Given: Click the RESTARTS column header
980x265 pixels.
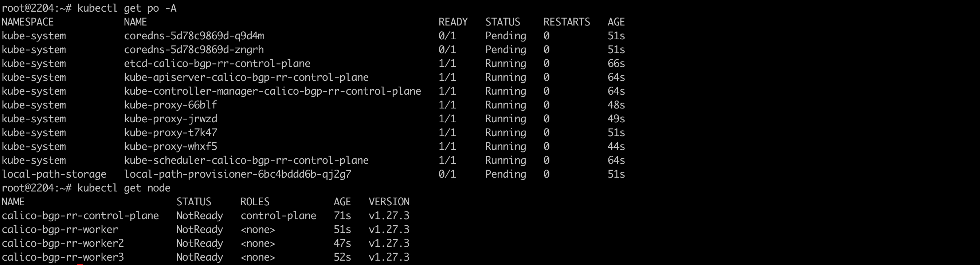Looking at the screenshot, I should (x=567, y=22).
